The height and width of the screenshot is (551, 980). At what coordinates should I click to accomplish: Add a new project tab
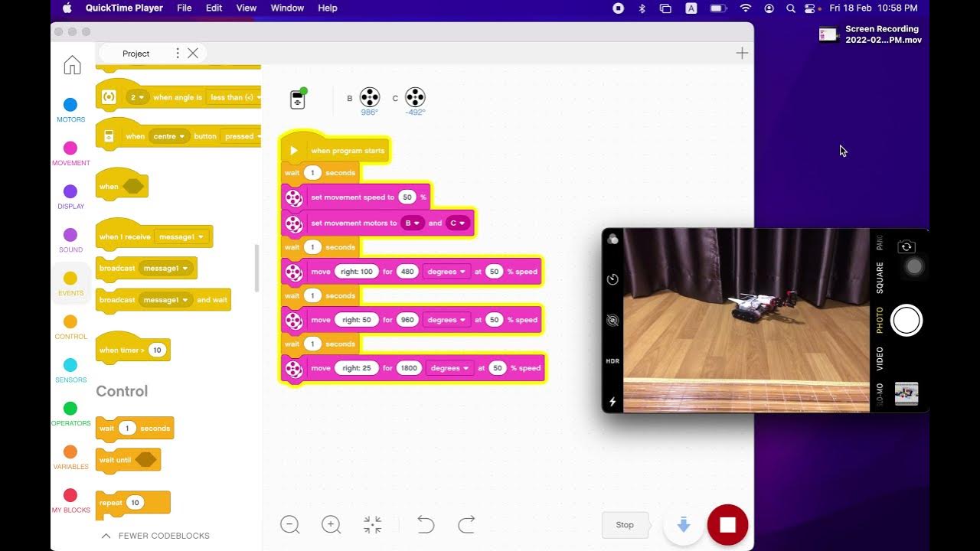[741, 53]
